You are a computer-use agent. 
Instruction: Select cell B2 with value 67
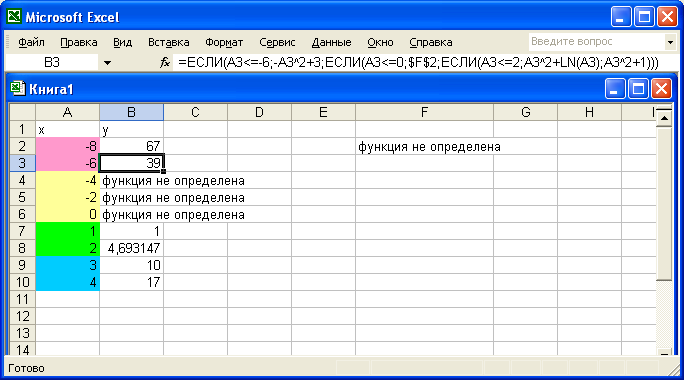(131, 146)
